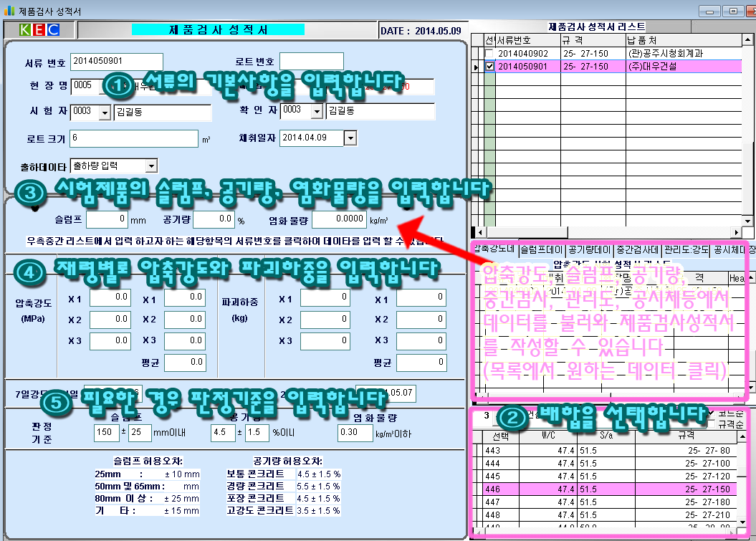Click the 제품검사 성적서 title bar app icon
756x541 pixels.
(9, 11)
